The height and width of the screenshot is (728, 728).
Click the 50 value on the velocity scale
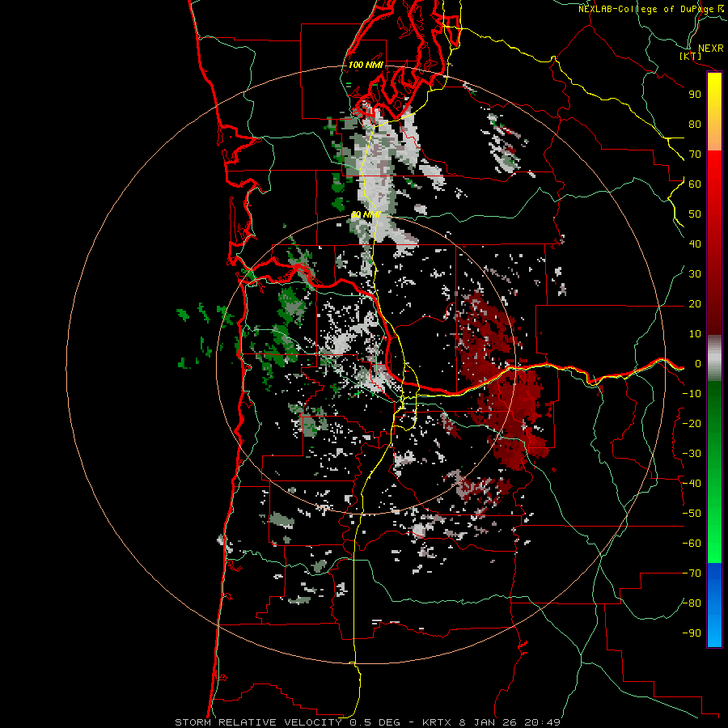(695, 214)
